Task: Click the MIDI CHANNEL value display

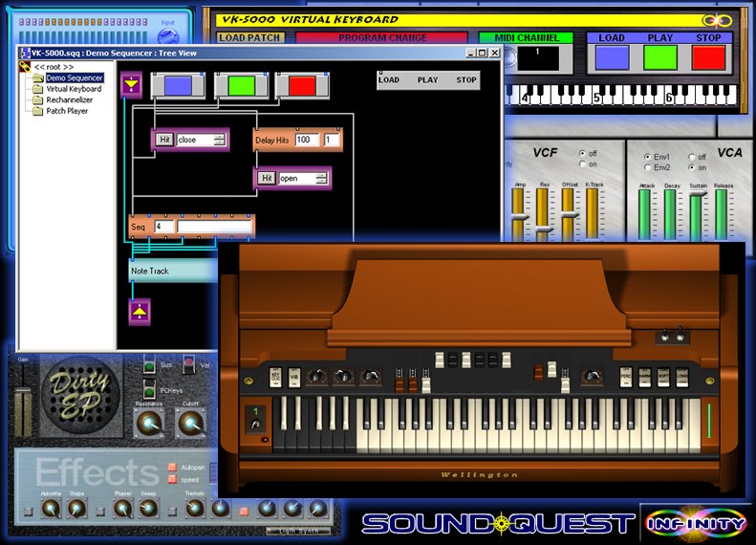Action: click(538, 58)
